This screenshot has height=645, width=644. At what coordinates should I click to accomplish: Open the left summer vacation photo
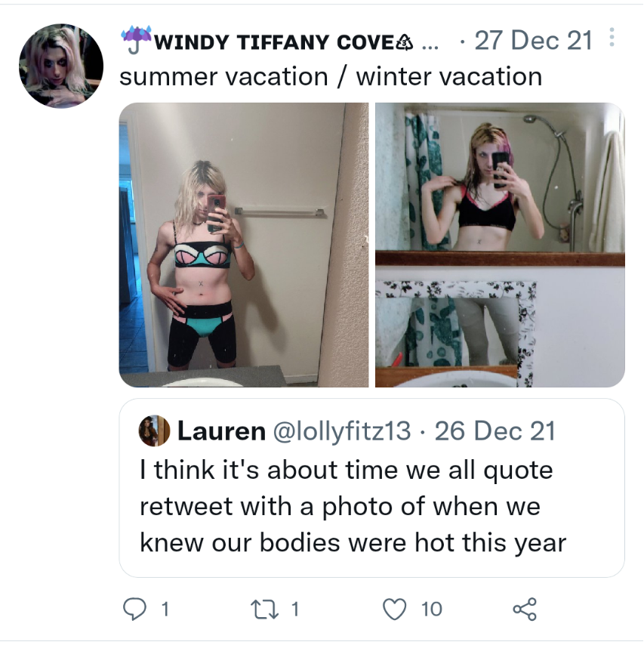pyautogui.click(x=244, y=245)
